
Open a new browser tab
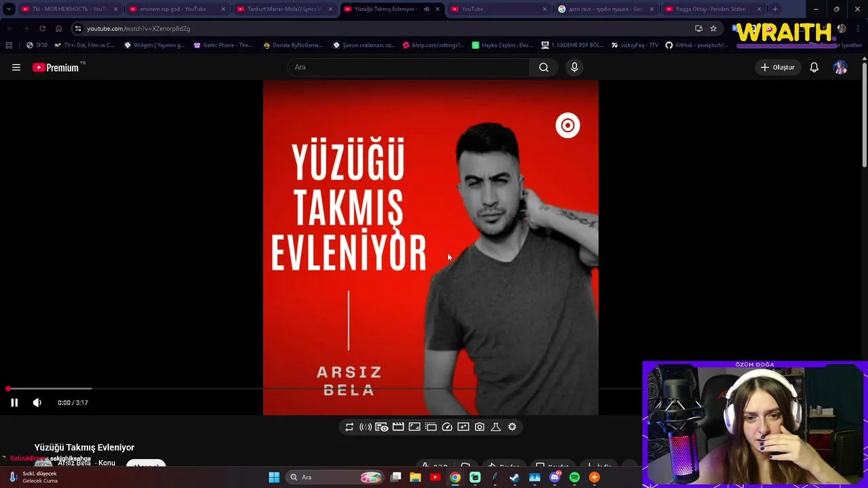point(775,9)
